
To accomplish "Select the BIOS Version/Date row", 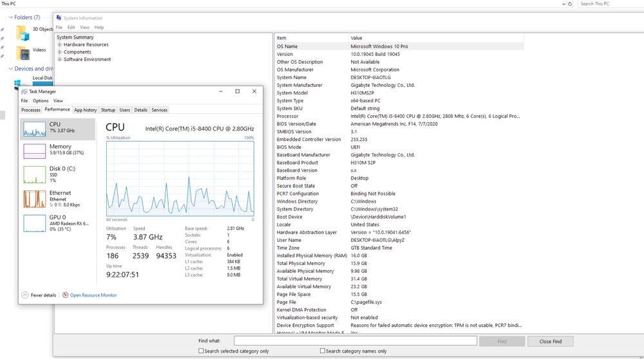I will (399, 124).
